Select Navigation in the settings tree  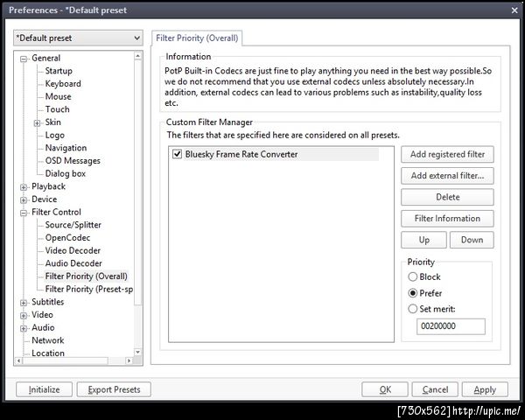(x=66, y=148)
